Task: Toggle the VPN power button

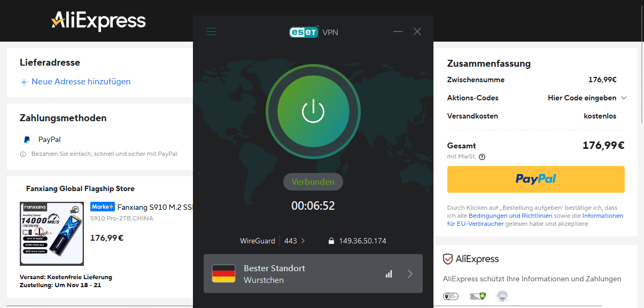Action: click(313, 111)
